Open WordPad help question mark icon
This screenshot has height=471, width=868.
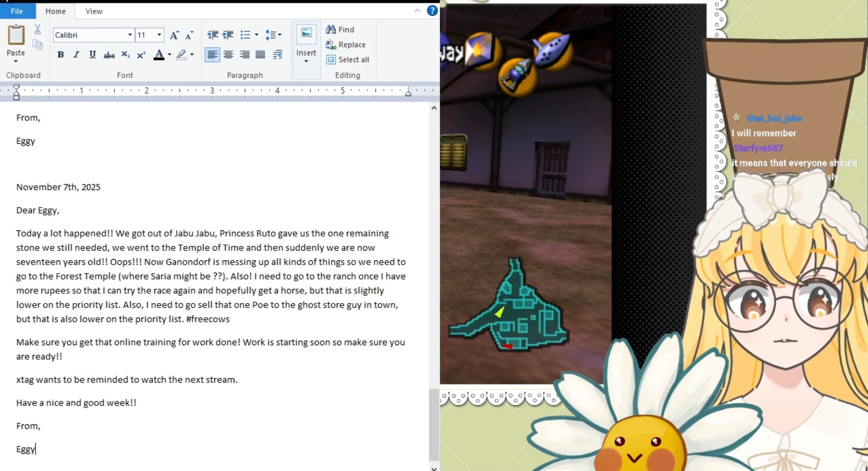(x=432, y=11)
